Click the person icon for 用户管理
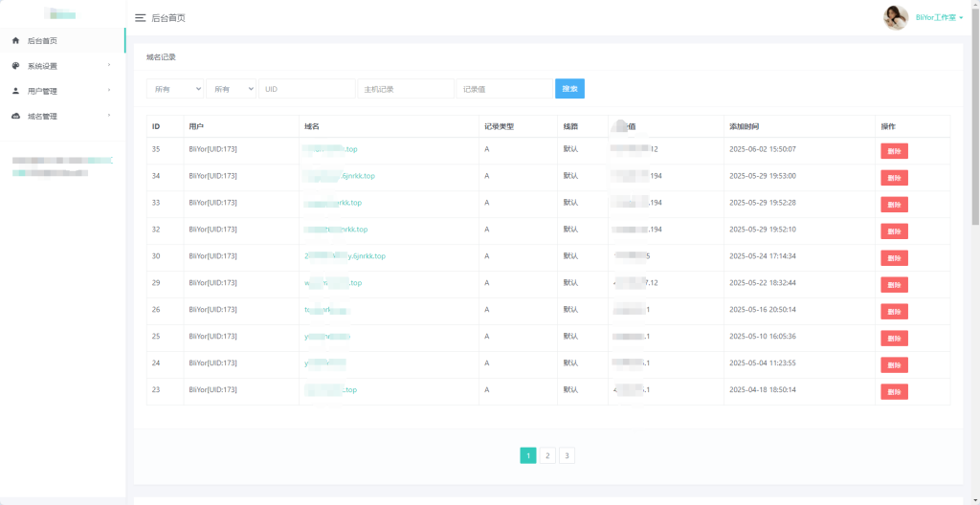The image size is (980, 505). point(15,91)
